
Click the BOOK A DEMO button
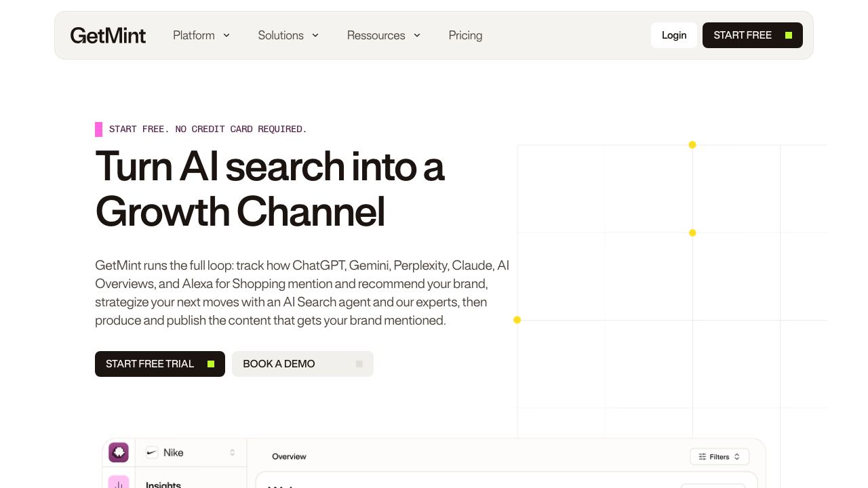coord(302,364)
